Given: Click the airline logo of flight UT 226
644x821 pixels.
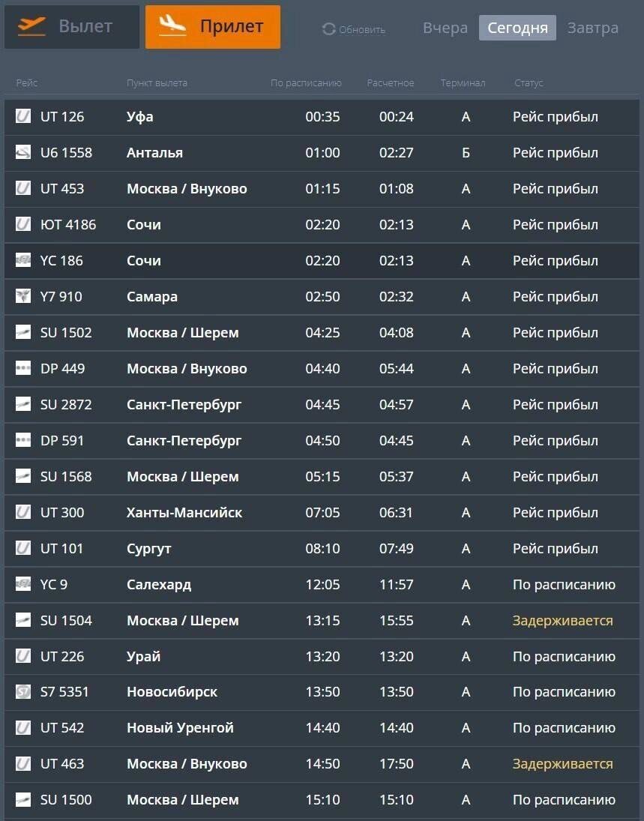Looking at the screenshot, I should click(23, 655).
